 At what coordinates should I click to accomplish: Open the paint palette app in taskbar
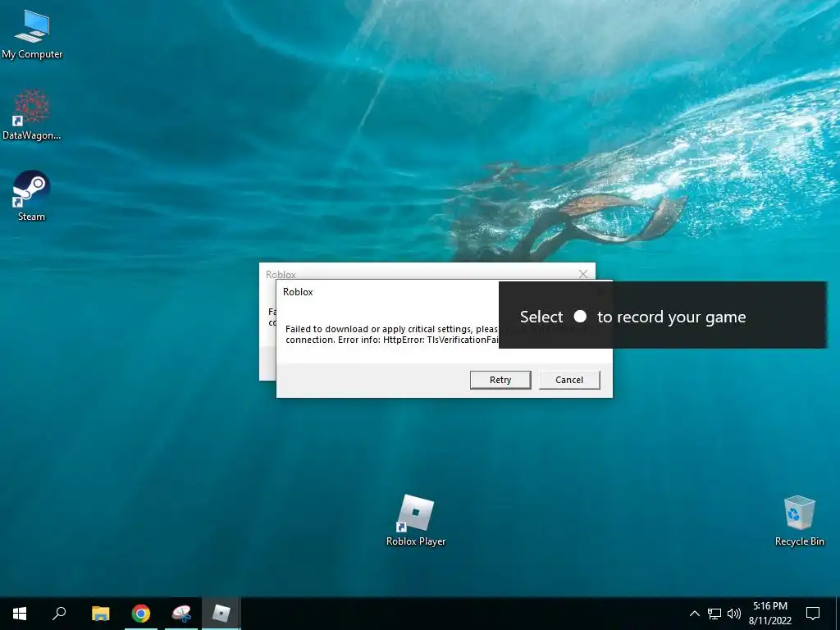(181, 614)
